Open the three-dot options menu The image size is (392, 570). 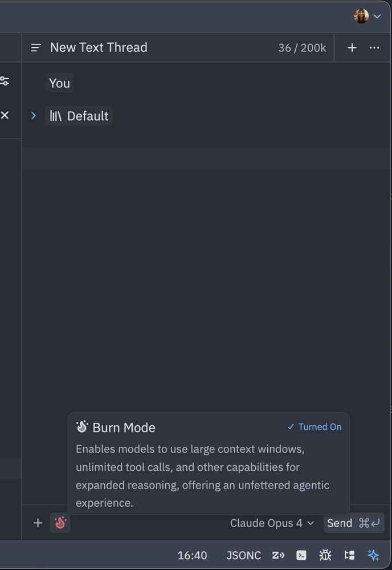(374, 48)
